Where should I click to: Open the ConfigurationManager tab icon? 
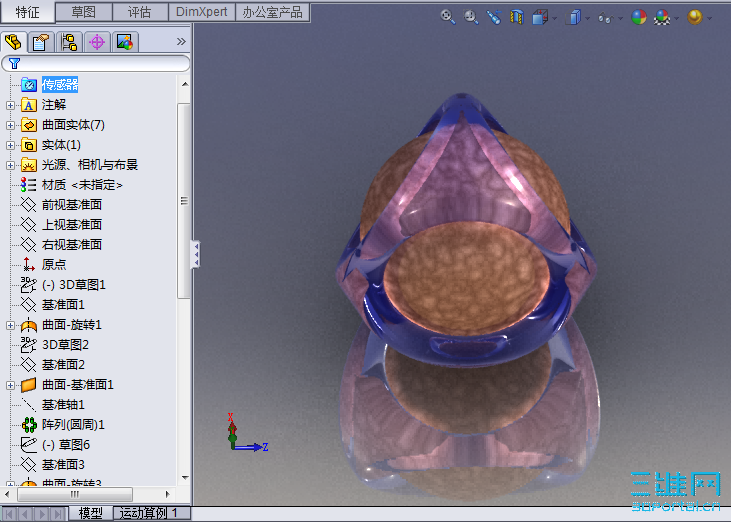pos(69,42)
